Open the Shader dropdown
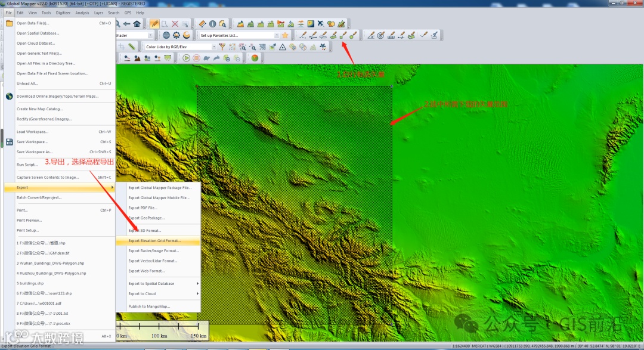This screenshot has width=644, height=350. (150, 35)
